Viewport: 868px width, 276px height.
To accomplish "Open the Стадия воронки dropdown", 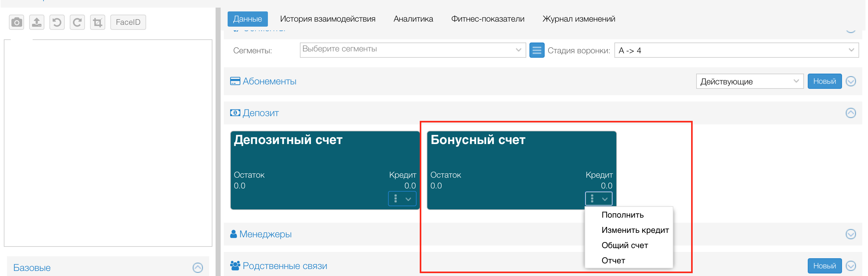I will tap(736, 50).
